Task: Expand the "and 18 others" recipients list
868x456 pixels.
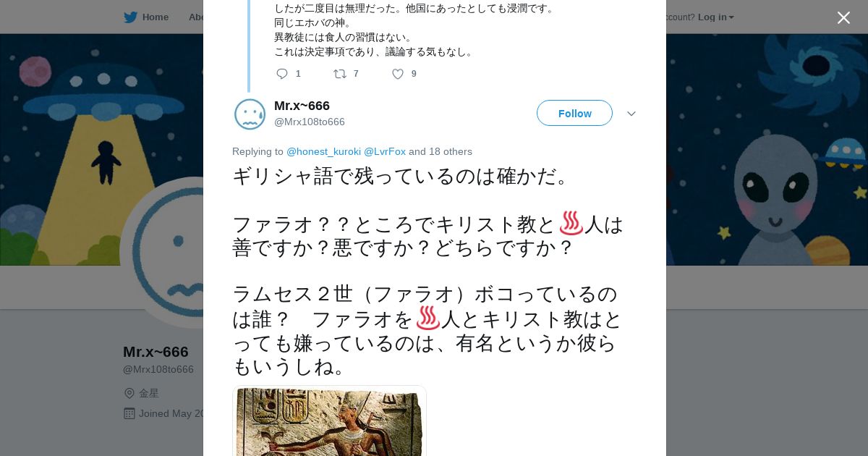Action: coord(441,151)
